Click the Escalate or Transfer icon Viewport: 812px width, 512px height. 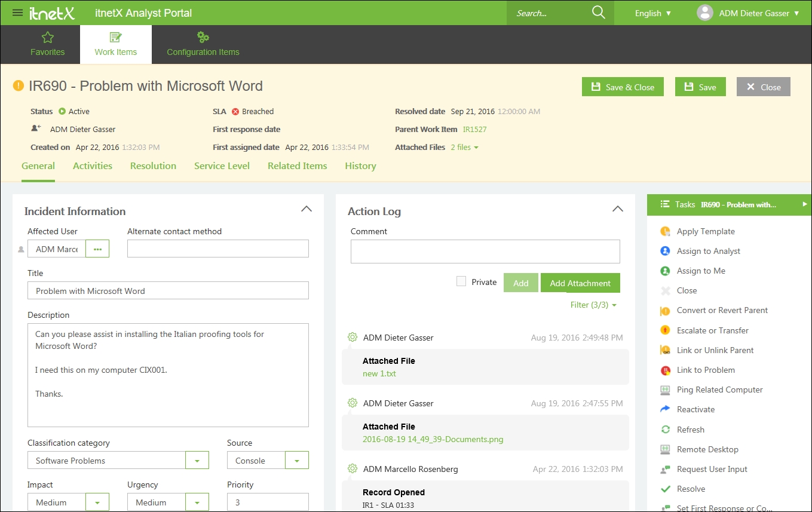pyautogui.click(x=665, y=330)
